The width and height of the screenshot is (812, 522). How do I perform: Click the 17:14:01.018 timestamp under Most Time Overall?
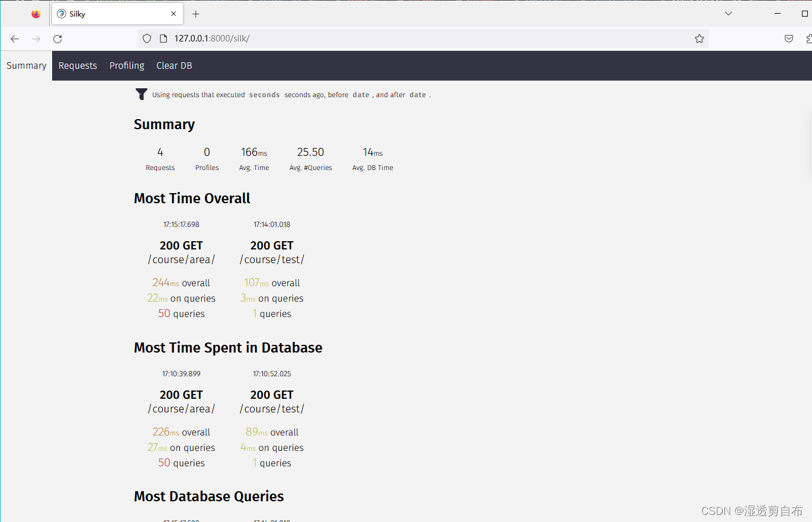pos(272,225)
